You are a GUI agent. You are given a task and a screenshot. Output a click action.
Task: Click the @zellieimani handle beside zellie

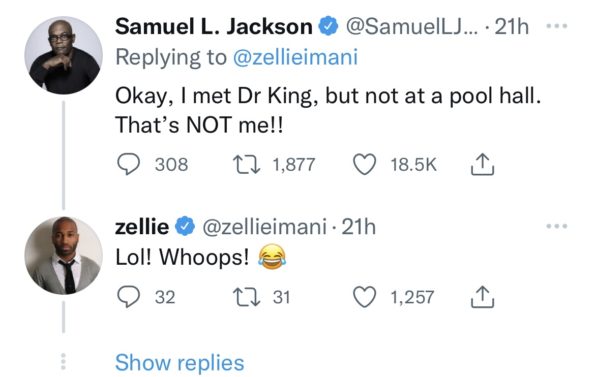[x=264, y=227]
